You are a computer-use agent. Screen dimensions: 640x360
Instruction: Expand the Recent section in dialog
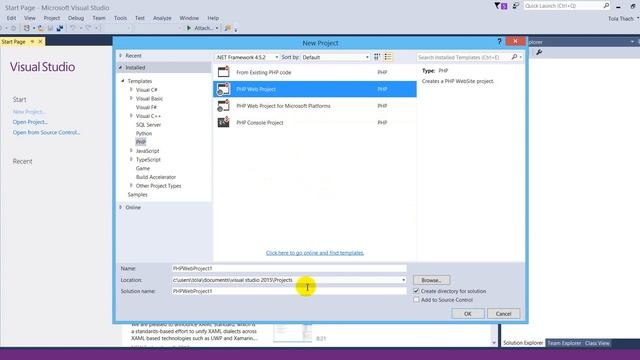[x=120, y=56]
